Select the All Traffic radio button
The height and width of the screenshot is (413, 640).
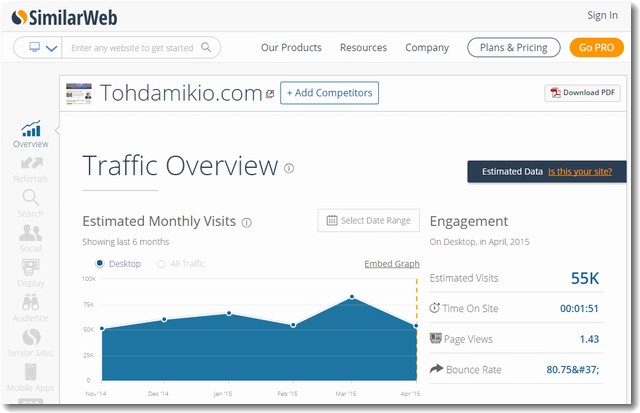[162, 264]
